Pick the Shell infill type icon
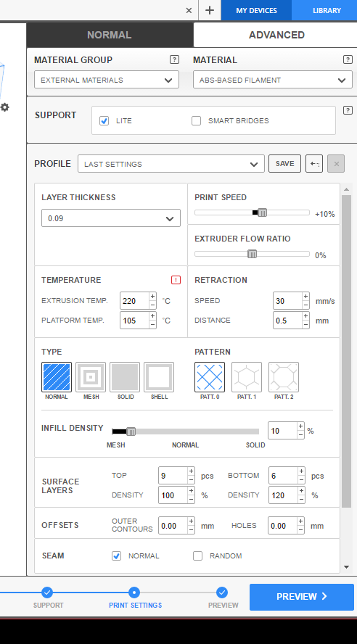 coord(159,377)
